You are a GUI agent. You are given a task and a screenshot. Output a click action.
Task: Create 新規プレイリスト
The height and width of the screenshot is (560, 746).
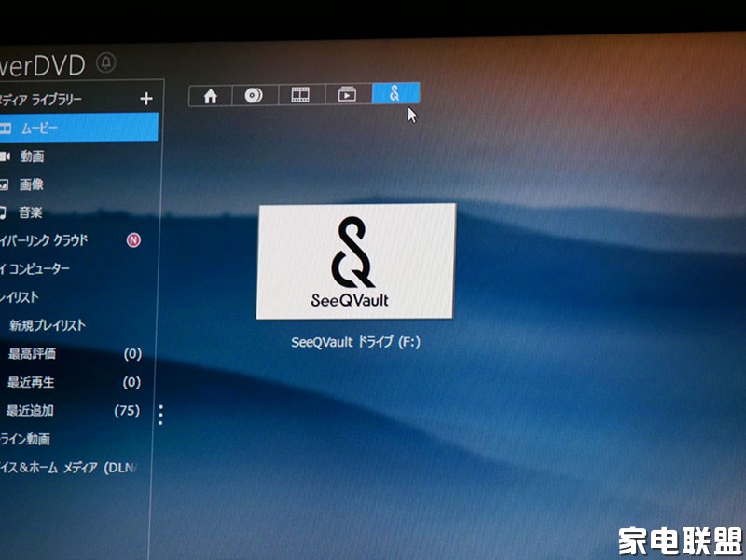click(x=48, y=325)
